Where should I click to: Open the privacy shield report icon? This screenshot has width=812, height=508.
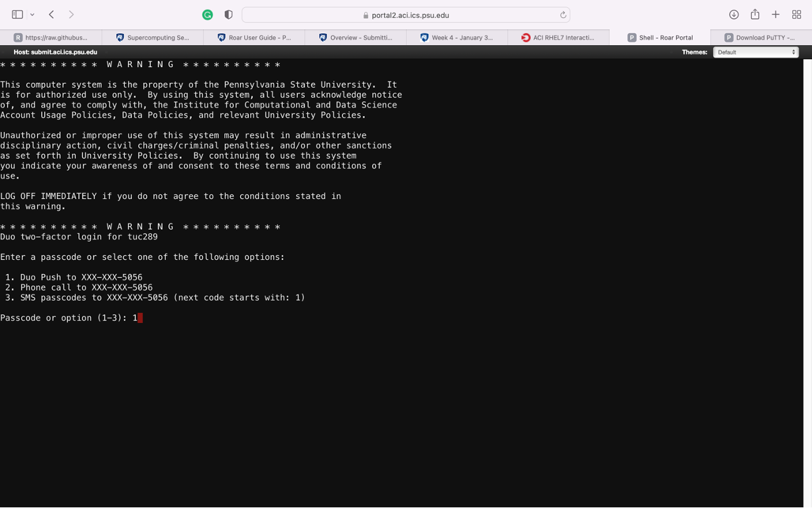coord(228,15)
